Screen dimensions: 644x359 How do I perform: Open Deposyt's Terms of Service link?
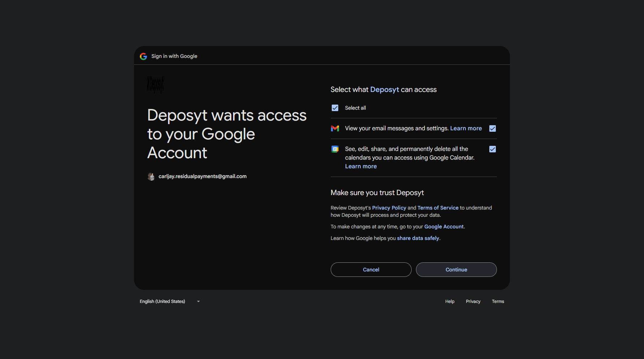(438, 208)
